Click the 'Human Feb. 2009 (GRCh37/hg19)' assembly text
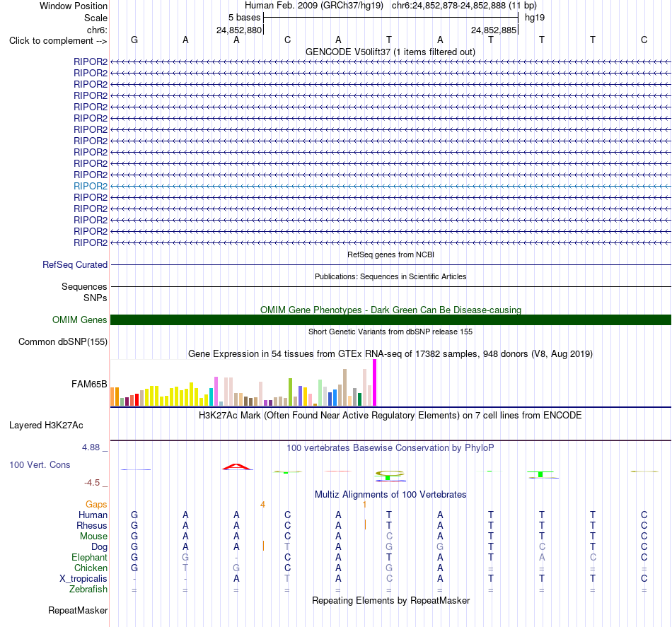This screenshot has width=672, height=627. click(313, 6)
